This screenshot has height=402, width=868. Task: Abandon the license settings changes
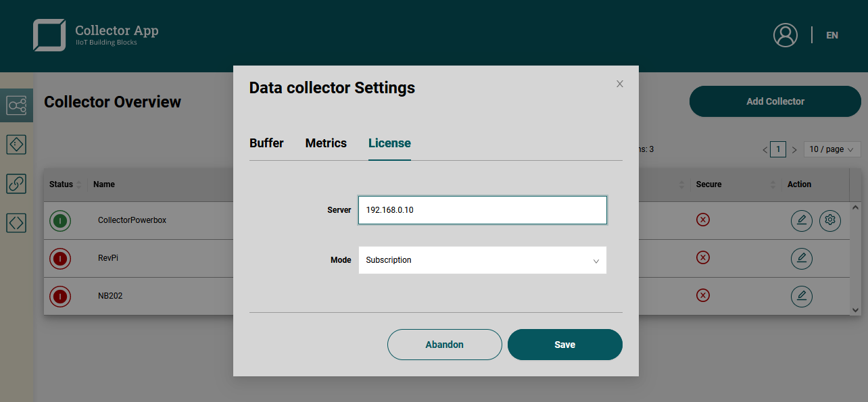[x=444, y=344]
